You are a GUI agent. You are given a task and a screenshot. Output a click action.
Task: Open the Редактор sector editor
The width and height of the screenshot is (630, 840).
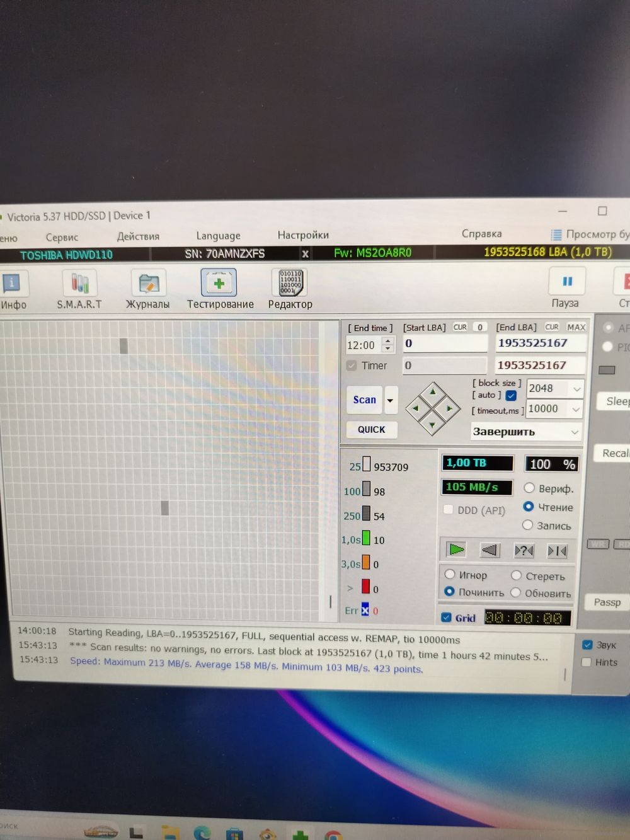point(290,290)
